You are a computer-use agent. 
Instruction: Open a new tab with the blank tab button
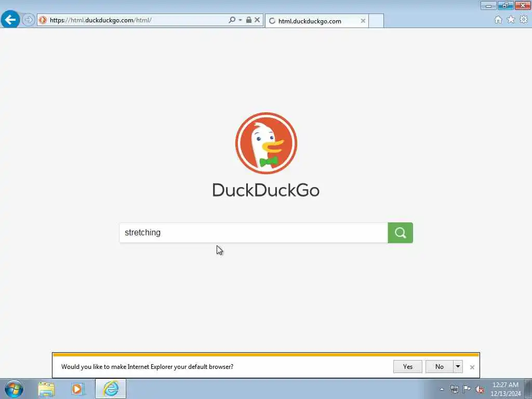[376, 21]
